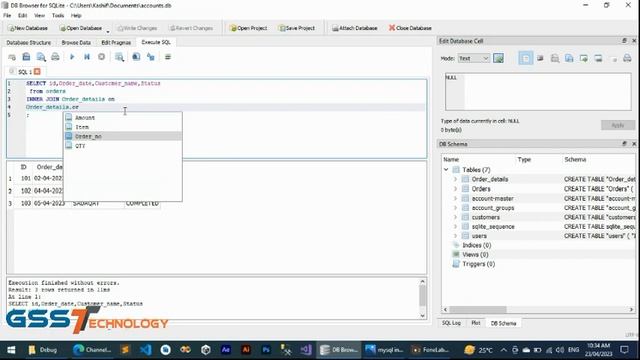Open the Tools menu
This screenshot has height=360, width=640.
(58, 16)
